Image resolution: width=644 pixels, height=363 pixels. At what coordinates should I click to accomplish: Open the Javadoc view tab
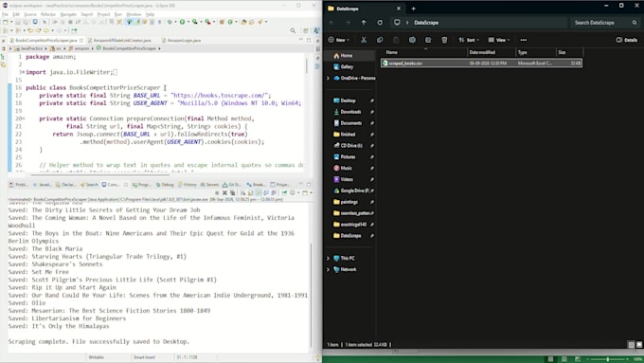point(42,185)
